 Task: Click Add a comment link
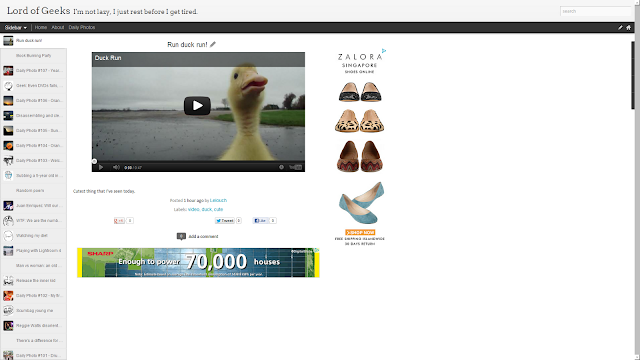tap(203, 236)
